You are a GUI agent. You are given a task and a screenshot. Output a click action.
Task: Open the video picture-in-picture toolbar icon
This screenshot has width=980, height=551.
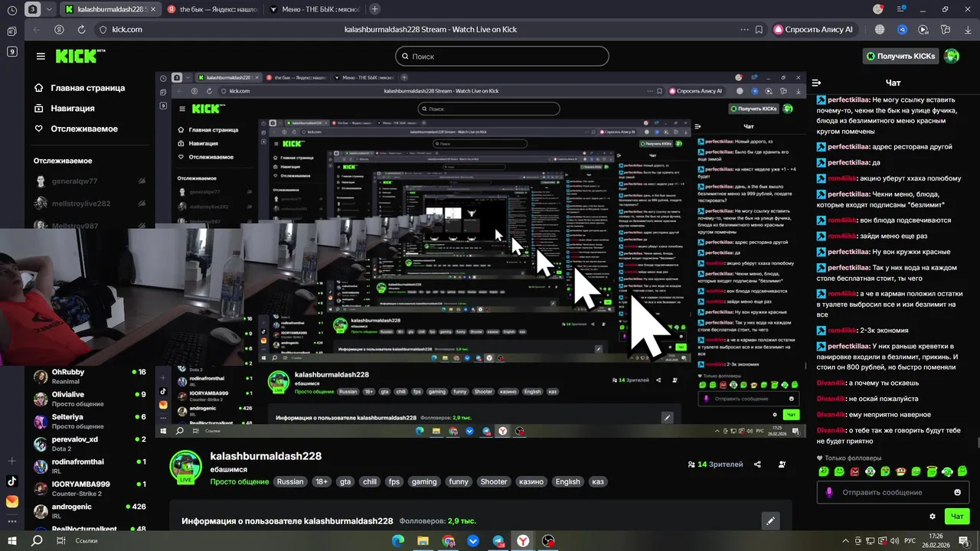pos(923,29)
